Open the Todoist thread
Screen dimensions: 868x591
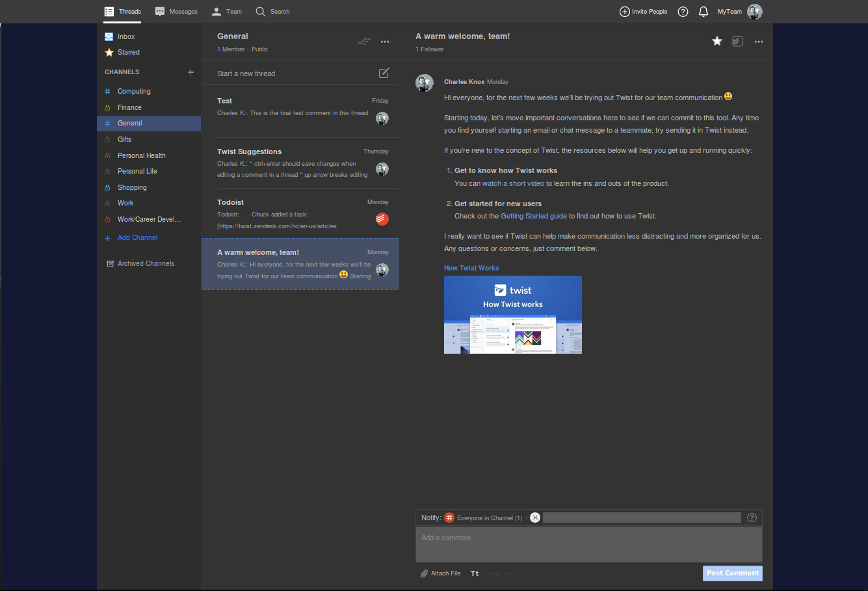tap(300, 214)
